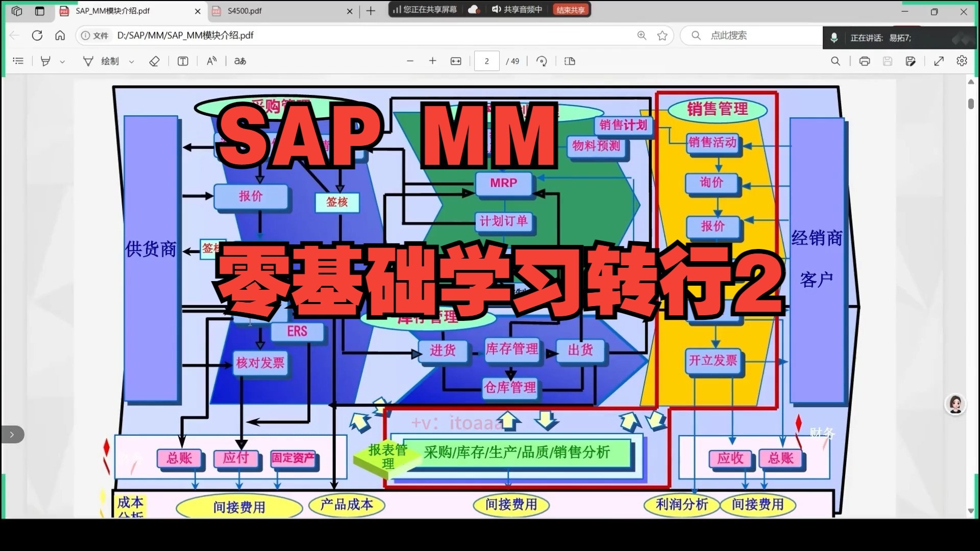Toggle fit to width view
Viewport: 980px width, 551px height.
[x=456, y=61]
